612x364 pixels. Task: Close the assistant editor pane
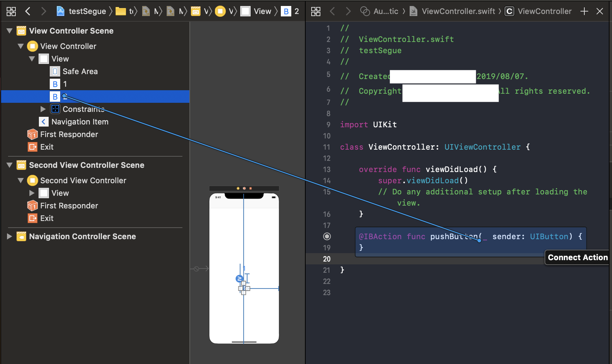(x=600, y=12)
